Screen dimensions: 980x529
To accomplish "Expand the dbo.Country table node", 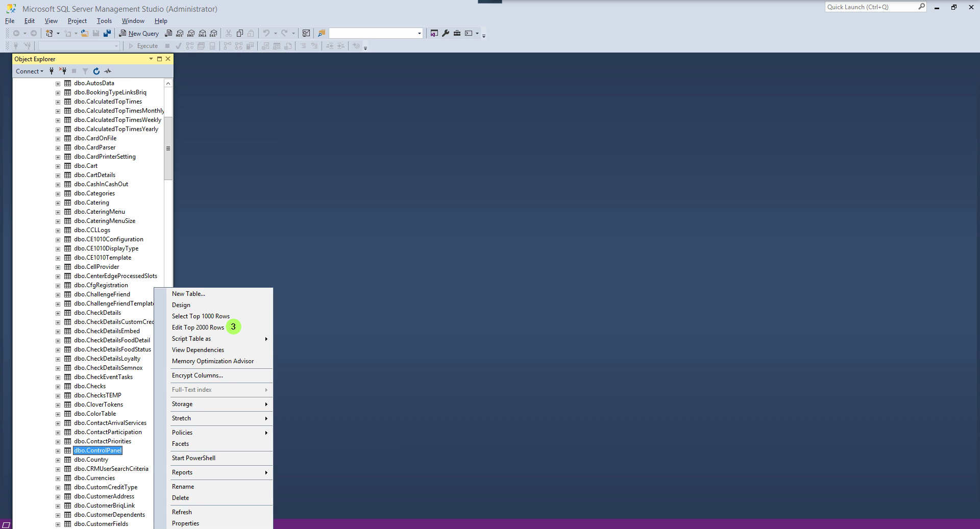I will (58, 460).
